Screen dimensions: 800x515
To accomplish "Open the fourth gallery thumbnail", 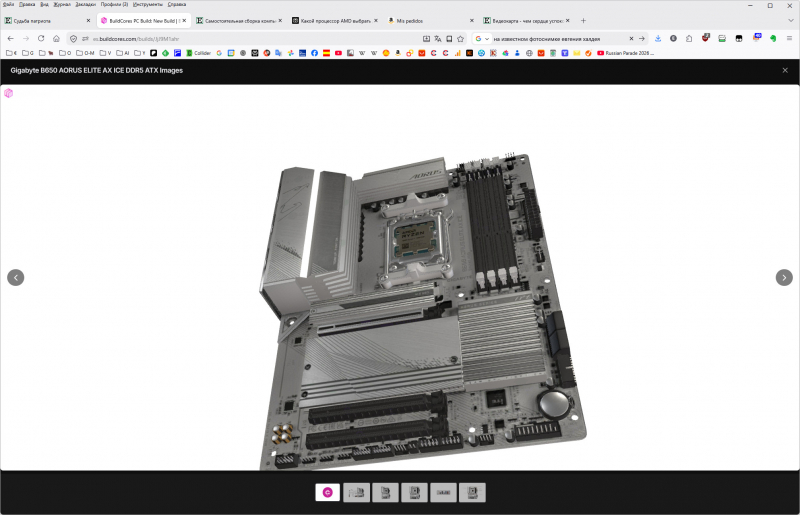I will pyautogui.click(x=414, y=492).
